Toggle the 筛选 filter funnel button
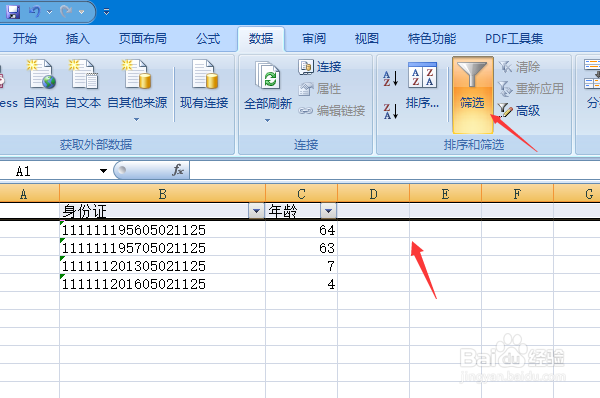The image size is (600, 398). point(473,94)
